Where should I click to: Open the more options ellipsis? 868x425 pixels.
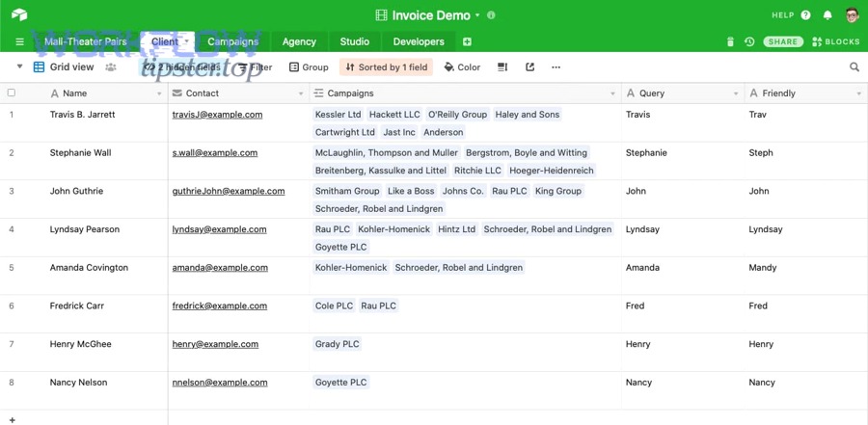pos(556,66)
